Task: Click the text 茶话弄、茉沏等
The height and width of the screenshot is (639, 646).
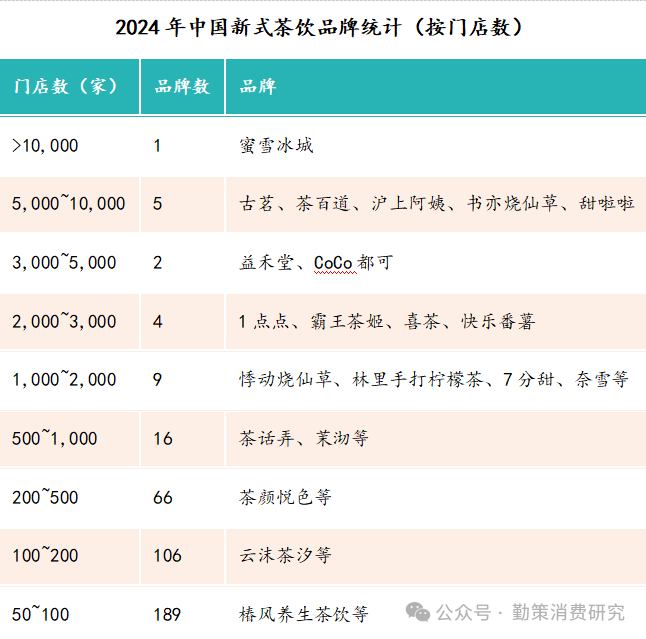Action: pos(304,438)
